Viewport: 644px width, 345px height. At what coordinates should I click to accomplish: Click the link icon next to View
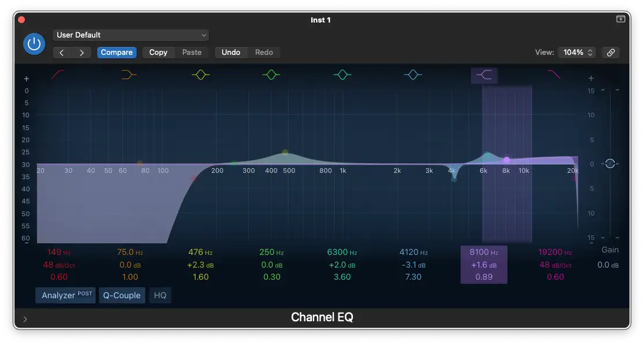610,53
